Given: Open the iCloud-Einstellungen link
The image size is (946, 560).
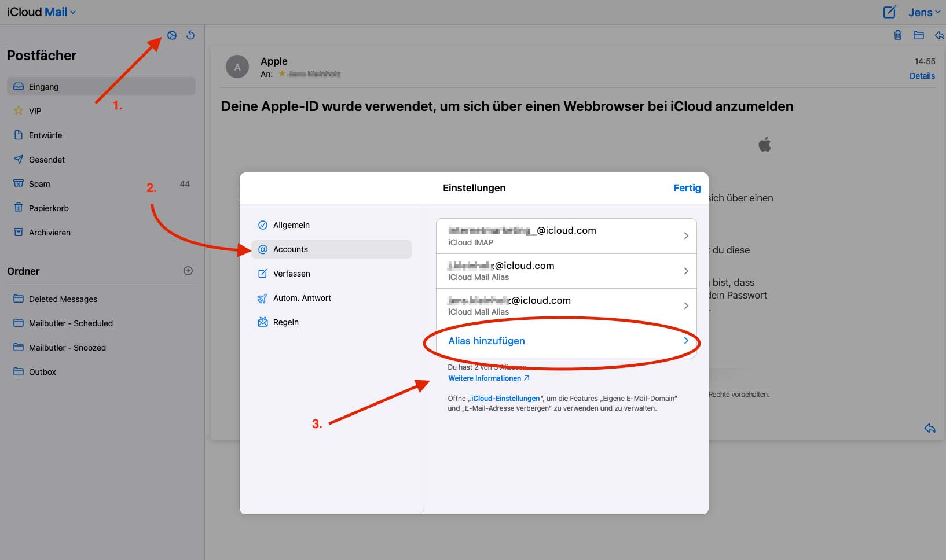Looking at the screenshot, I should point(505,399).
